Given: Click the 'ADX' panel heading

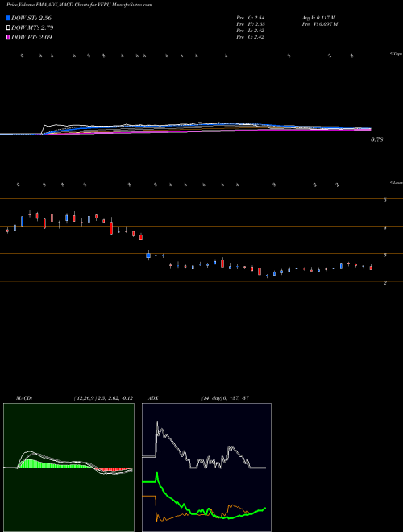Looking at the screenshot, I should (153, 398).
